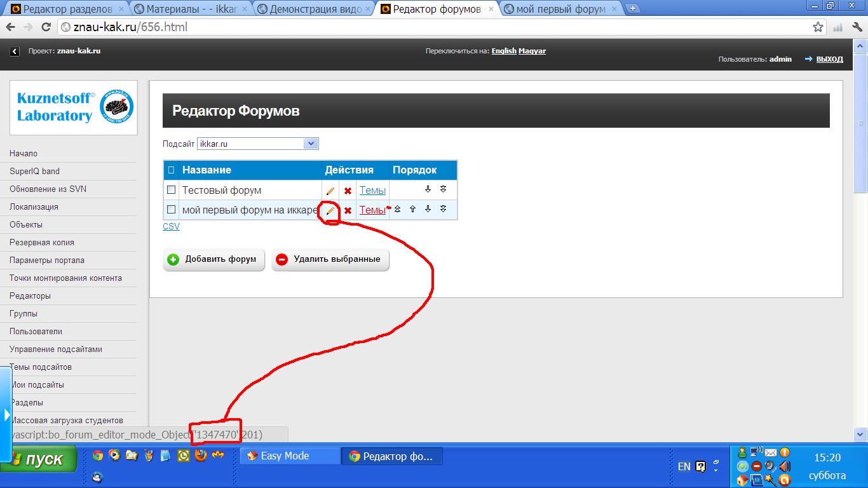
Task: Delete 'Тестовый форум' using the red X
Action: tap(348, 191)
